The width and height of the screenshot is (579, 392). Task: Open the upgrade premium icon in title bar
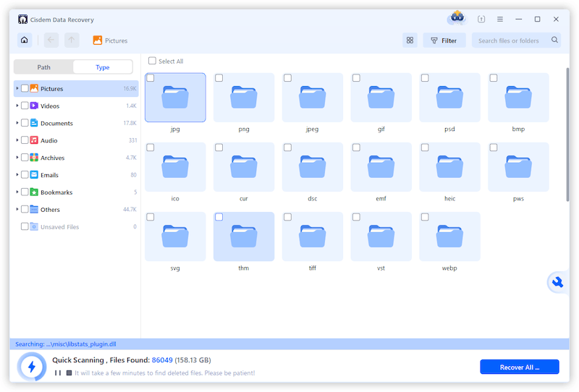457,18
